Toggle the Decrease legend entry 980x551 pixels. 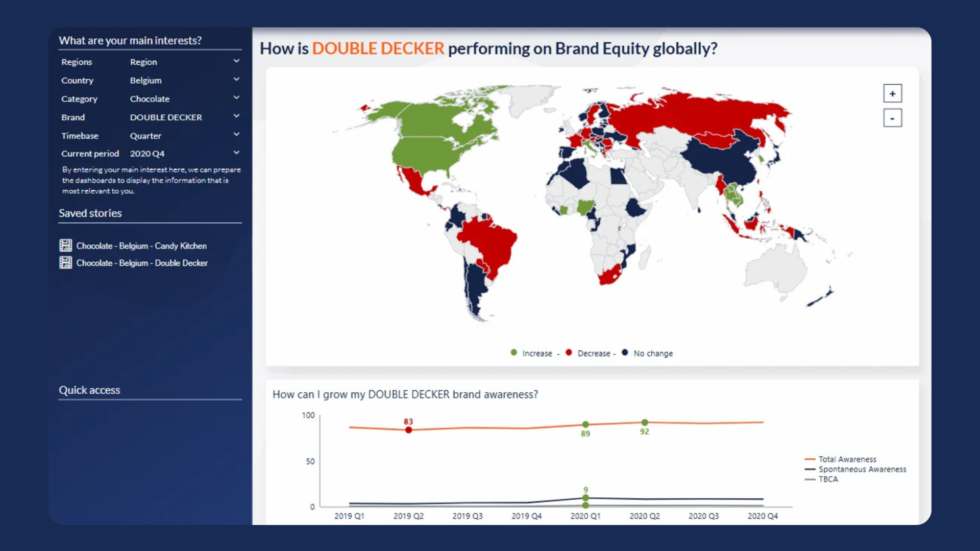pyautogui.click(x=587, y=353)
